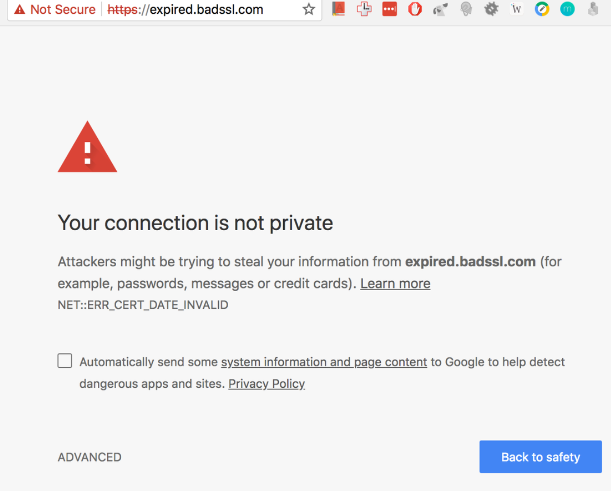Open the Learn more link
Image resolution: width=611 pixels, height=491 pixels.
coord(395,284)
